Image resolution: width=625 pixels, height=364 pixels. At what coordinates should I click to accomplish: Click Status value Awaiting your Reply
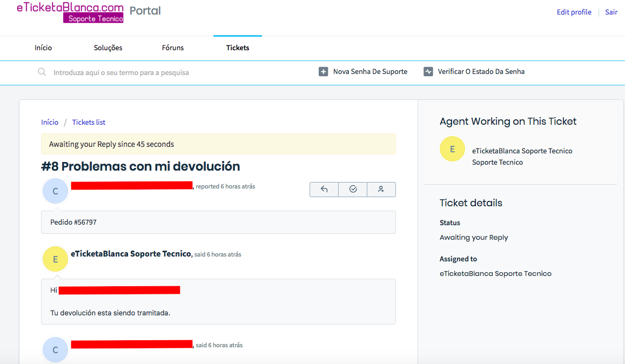[x=474, y=238]
